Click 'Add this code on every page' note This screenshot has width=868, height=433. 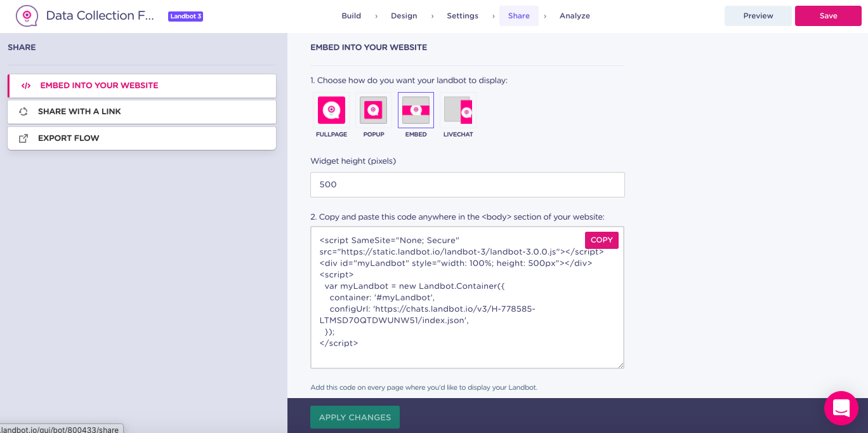point(424,387)
